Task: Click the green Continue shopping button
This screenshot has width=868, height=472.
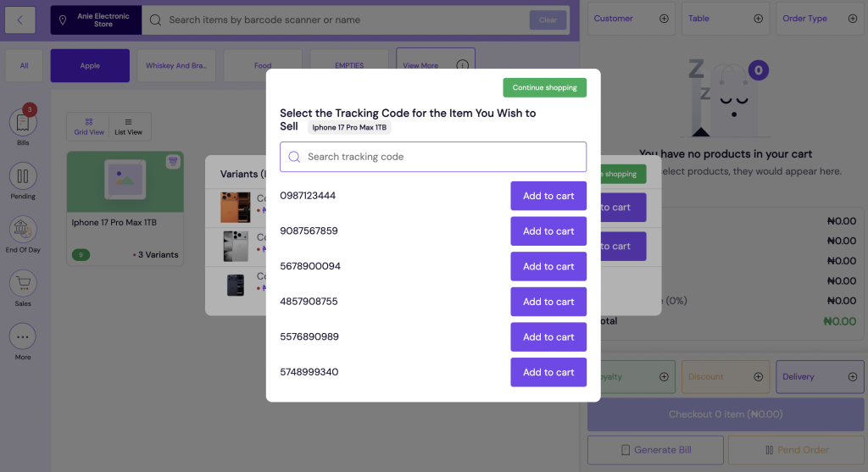Action: coord(544,87)
